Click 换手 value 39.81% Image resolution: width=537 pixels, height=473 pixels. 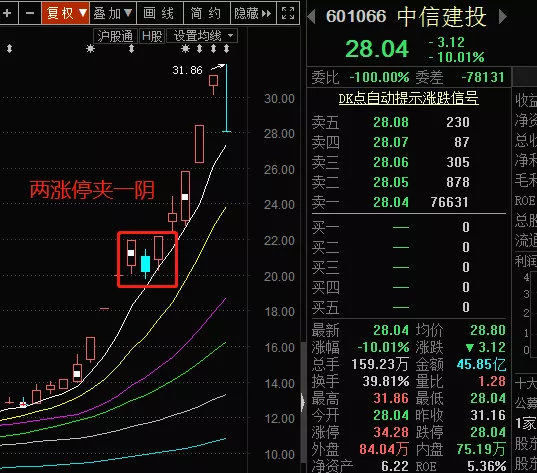coord(386,381)
